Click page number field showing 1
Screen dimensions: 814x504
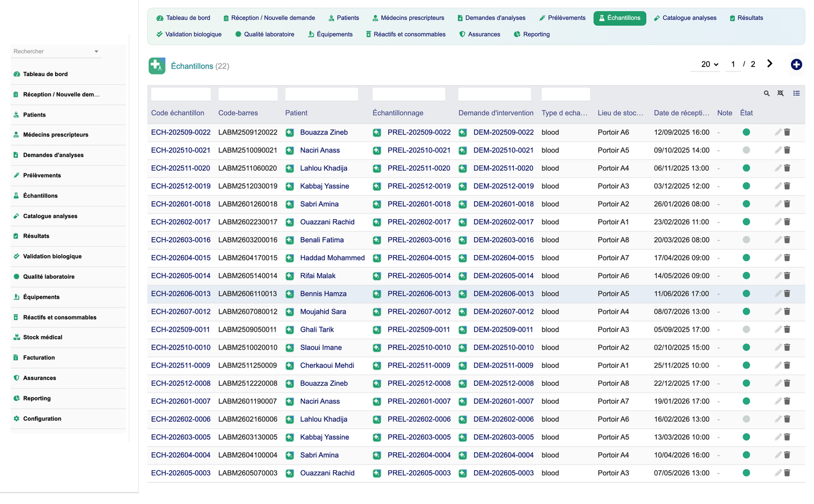[733, 64]
